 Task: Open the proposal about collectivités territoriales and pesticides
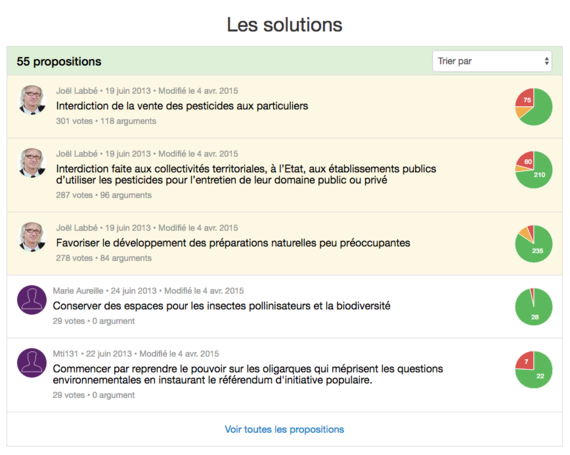(246, 174)
